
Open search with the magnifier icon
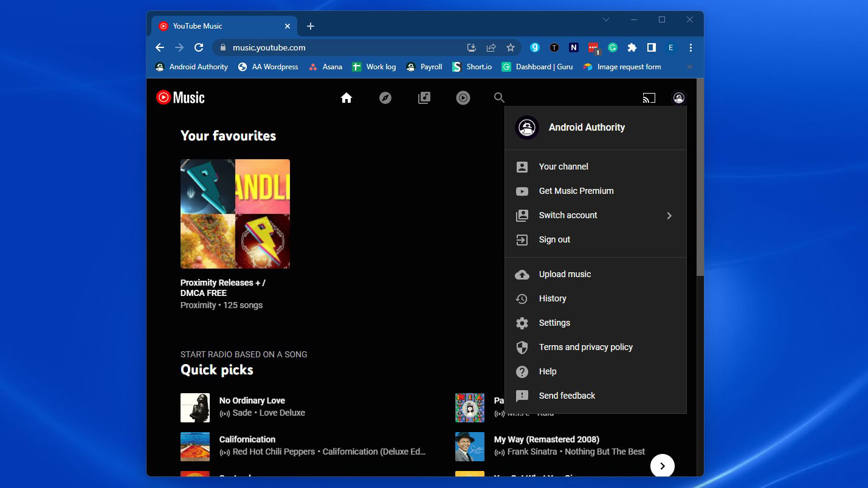pos(499,98)
